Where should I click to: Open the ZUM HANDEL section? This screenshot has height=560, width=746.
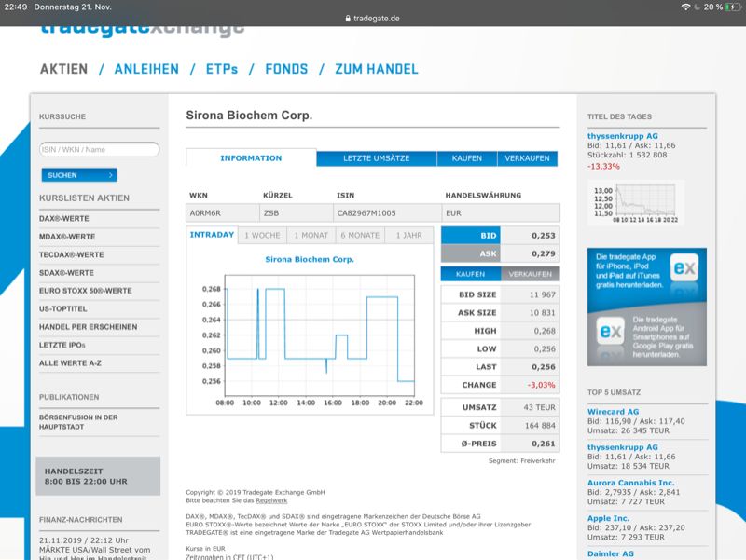click(377, 69)
